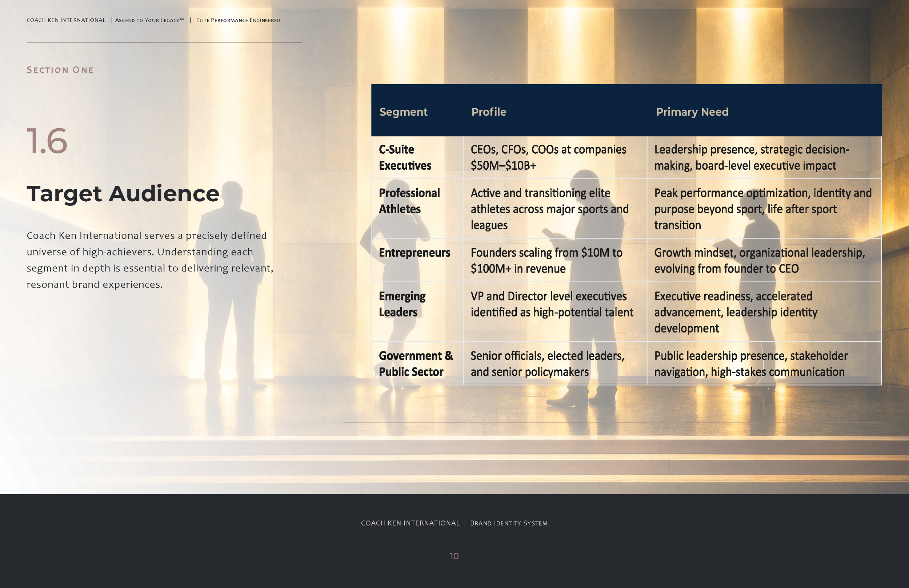Select the 'C-Suite Executives' cell
Image resolution: width=909 pixels, height=588 pixels.
(417, 157)
